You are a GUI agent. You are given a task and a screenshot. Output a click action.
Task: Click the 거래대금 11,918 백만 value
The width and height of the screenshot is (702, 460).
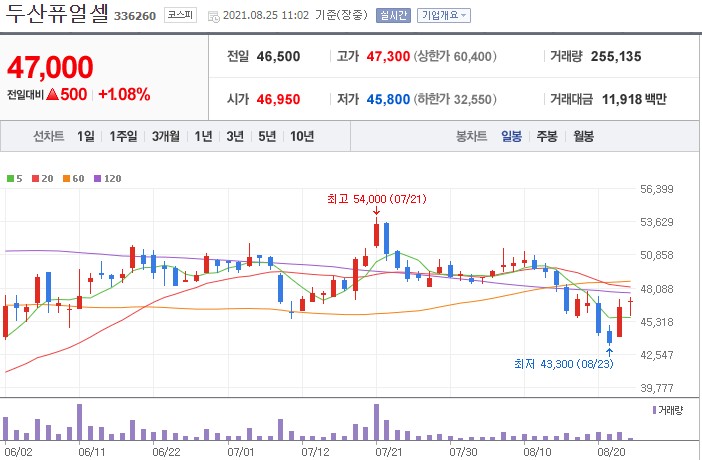click(634, 99)
